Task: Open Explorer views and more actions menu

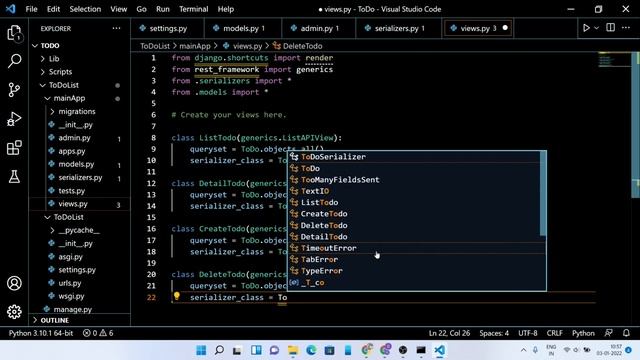Action: click(x=116, y=28)
